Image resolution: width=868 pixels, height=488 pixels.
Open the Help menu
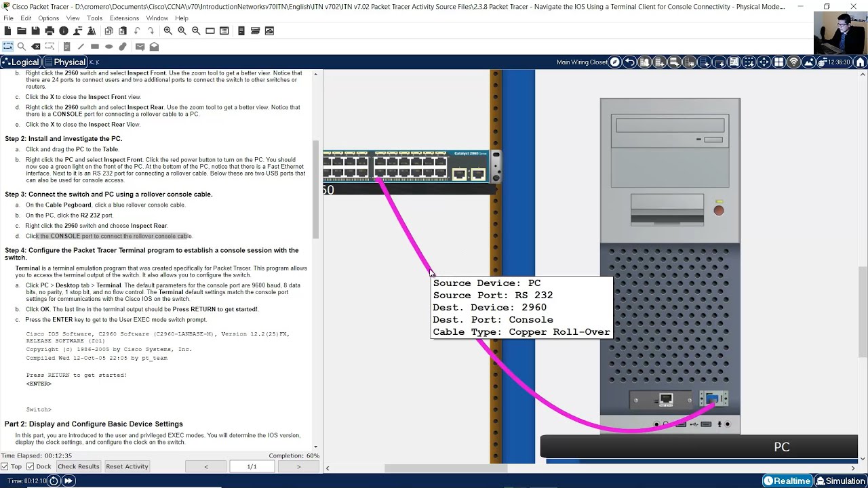click(182, 18)
